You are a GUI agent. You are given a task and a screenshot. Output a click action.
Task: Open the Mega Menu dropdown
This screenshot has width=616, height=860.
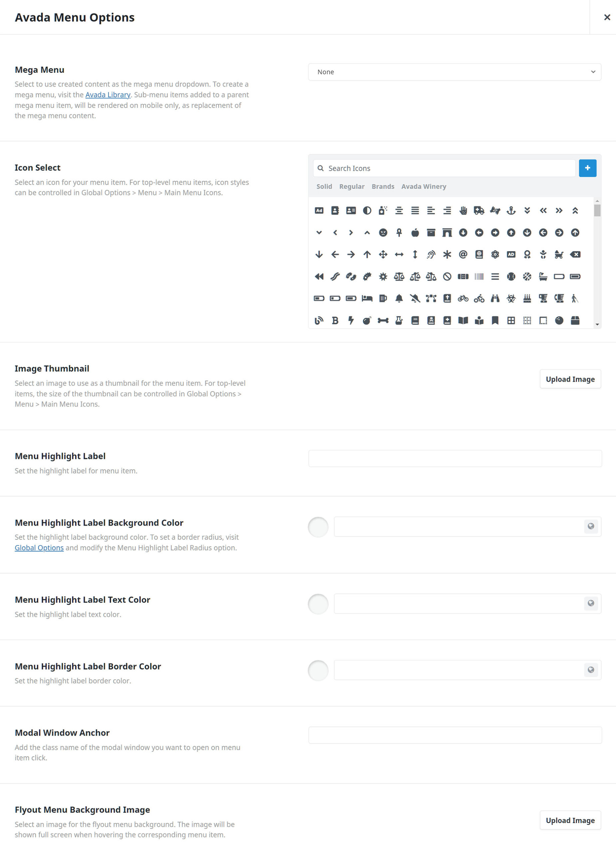[454, 72]
